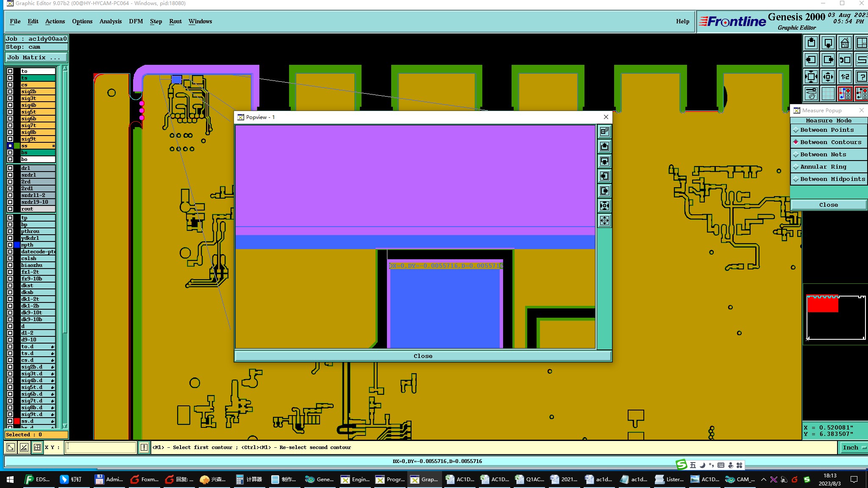868x488 pixels.
Task: Click Close button in Measure Popup
Action: click(x=828, y=205)
